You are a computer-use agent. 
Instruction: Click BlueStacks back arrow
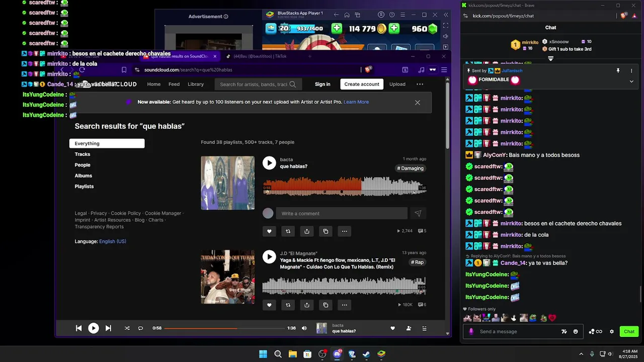point(336,15)
